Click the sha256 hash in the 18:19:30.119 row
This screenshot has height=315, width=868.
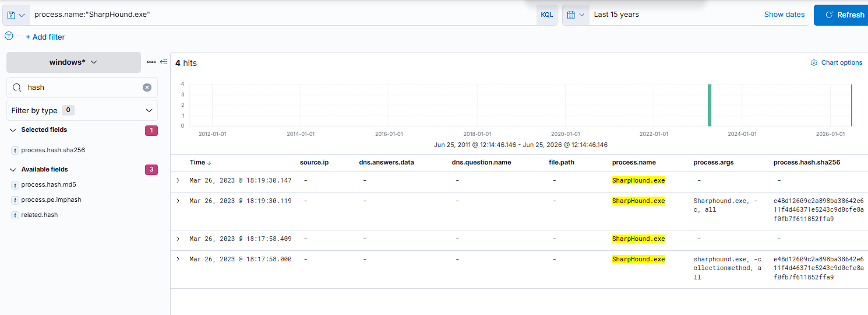tap(818, 210)
